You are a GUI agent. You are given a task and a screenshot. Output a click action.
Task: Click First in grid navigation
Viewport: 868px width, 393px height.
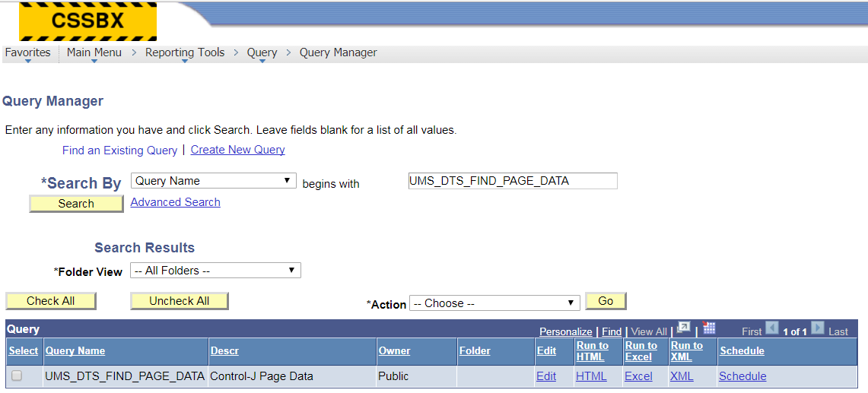coord(752,331)
